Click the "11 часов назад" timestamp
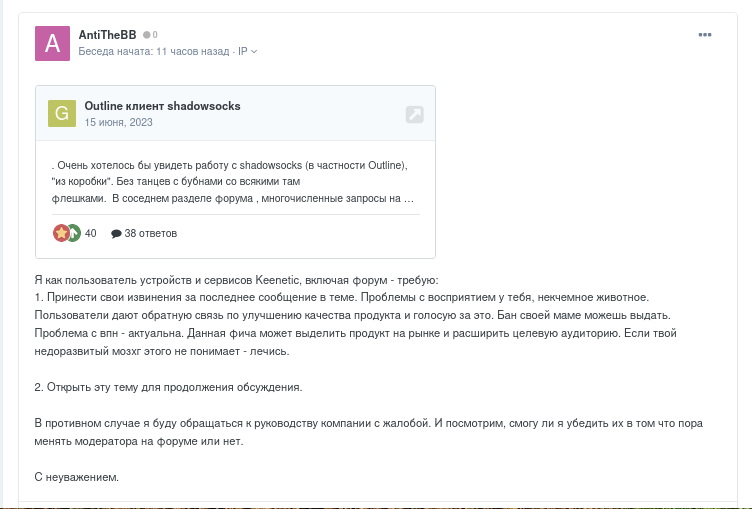752x509 pixels. pos(193,51)
